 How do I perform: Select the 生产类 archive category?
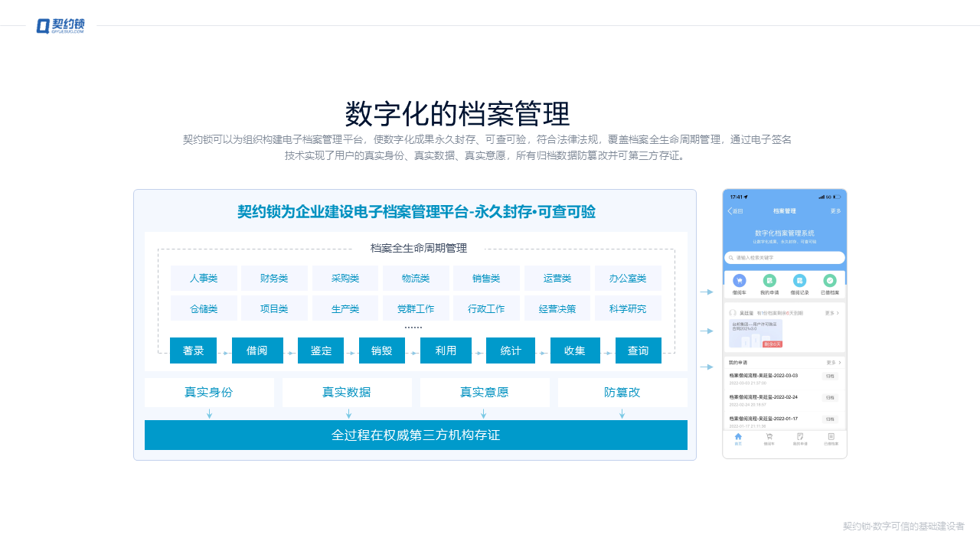click(345, 308)
